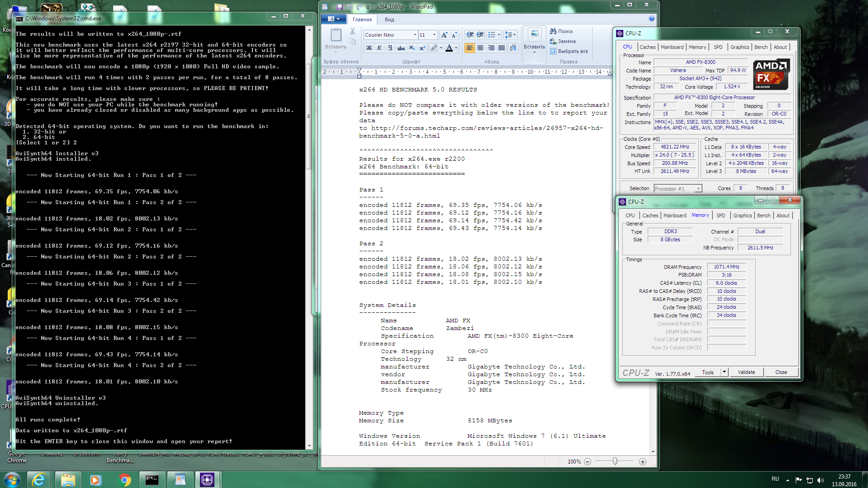Open the Windows Start menu
Image resolution: width=868 pixels, height=488 pixels.
[12, 479]
